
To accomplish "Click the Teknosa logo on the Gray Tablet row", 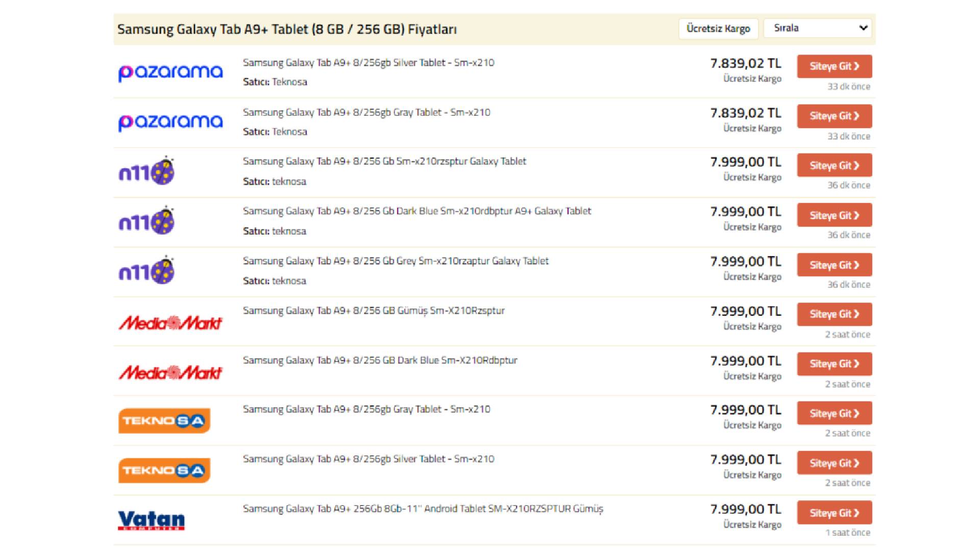I will (164, 421).
